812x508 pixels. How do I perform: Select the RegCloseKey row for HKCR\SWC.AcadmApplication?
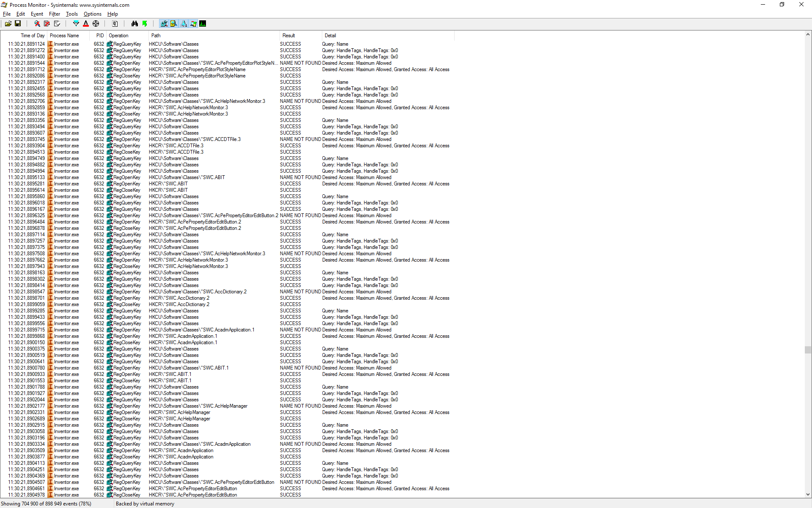pos(228,457)
